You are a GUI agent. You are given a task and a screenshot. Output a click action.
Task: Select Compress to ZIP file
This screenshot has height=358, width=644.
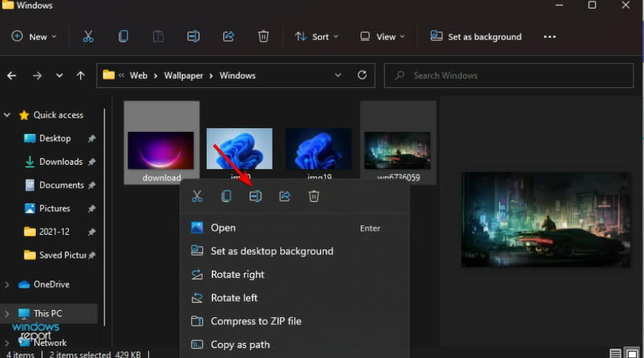255,321
